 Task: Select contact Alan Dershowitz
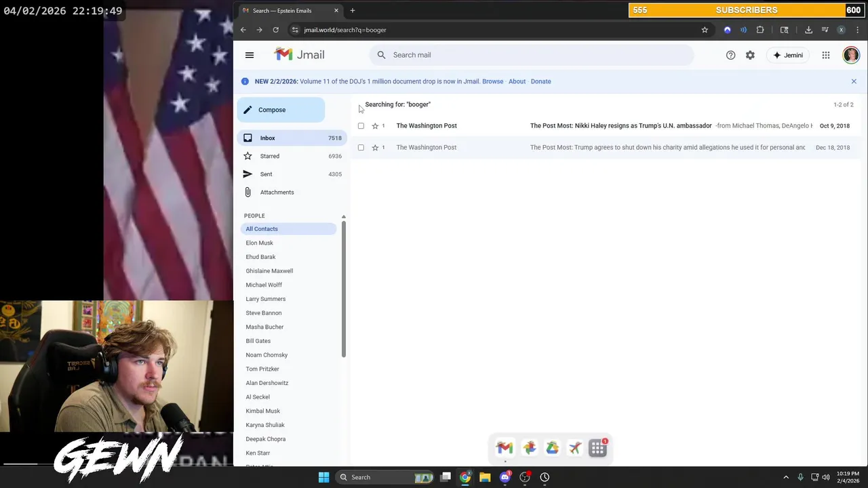pos(267,383)
